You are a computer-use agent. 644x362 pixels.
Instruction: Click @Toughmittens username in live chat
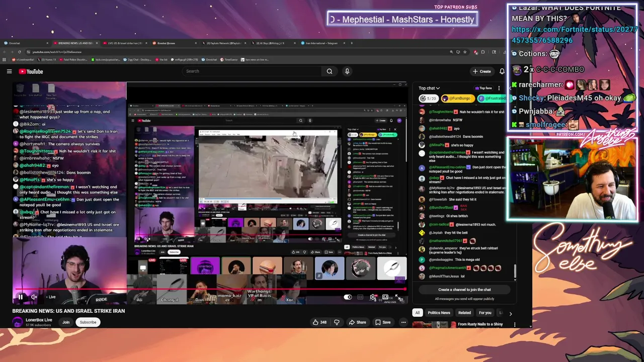pyautogui.click(x=442, y=112)
